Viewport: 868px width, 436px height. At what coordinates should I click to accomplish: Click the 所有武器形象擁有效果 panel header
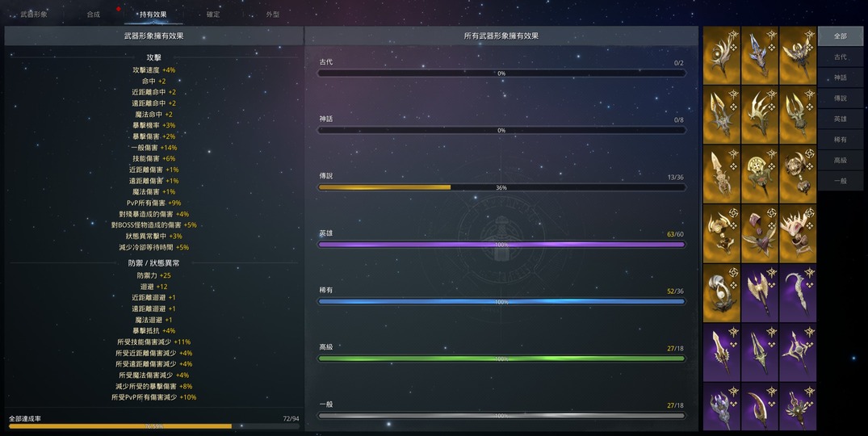pos(501,36)
